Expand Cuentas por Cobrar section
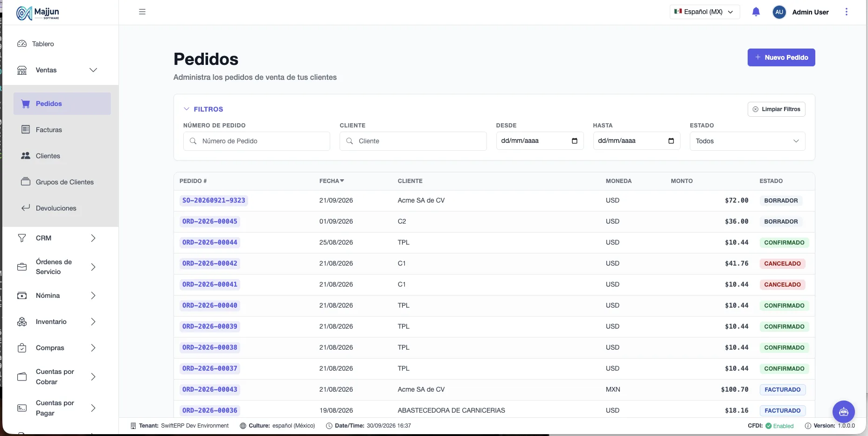868x436 pixels. click(93, 377)
